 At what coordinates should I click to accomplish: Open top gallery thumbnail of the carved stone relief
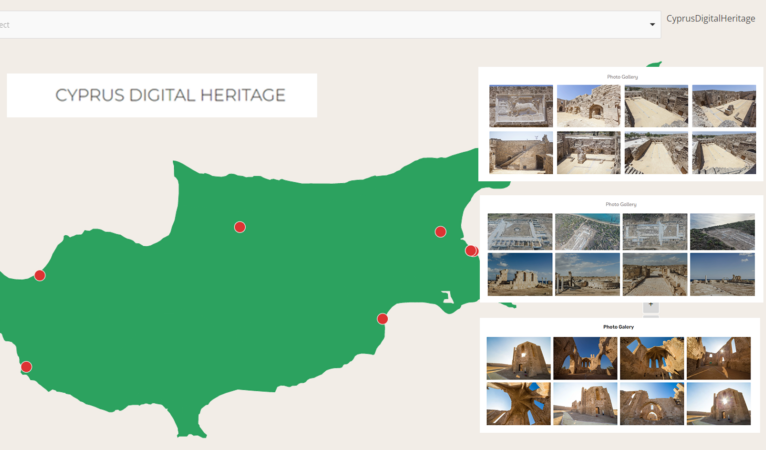click(521, 106)
